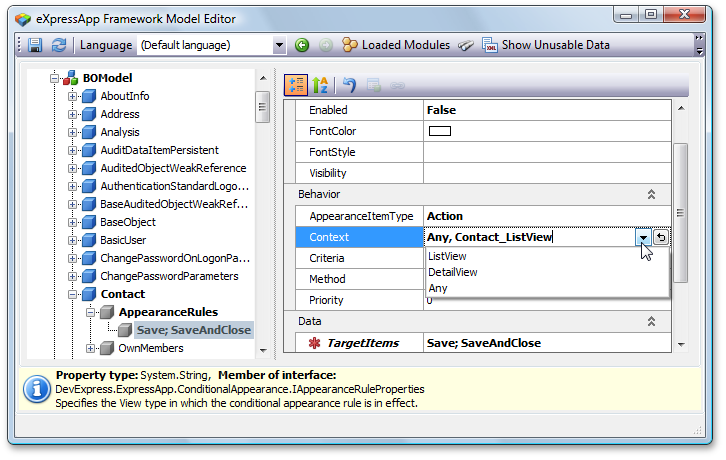Image resolution: width=726 pixels, height=460 pixels.
Task: Click the green Back navigation arrow
Action: tap(302, 45)
